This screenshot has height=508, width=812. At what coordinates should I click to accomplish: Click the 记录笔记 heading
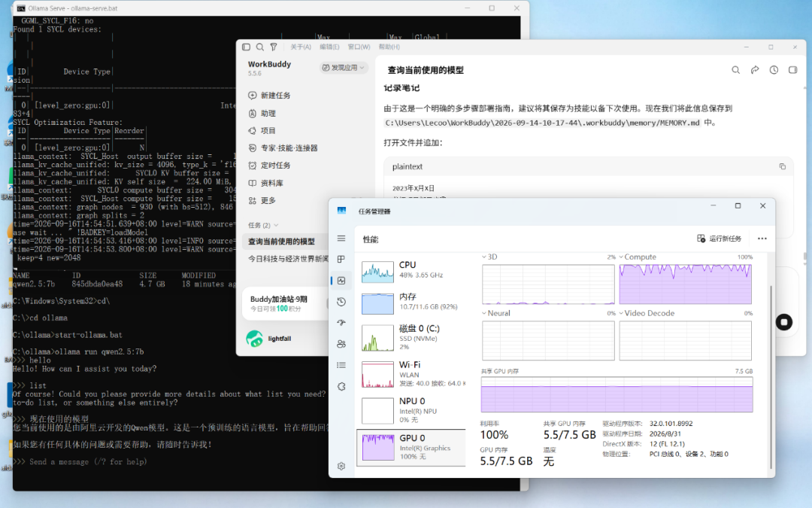[x=401, y=88]
